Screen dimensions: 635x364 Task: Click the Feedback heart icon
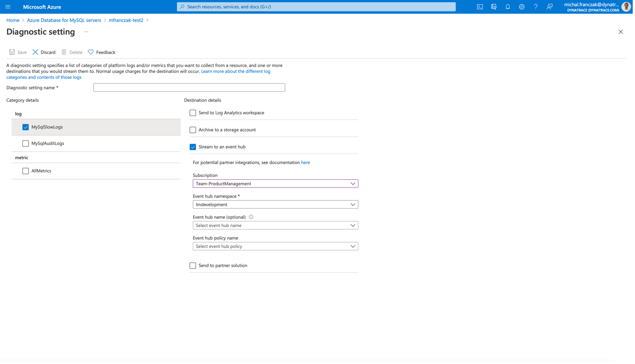(x=91, y=52)
